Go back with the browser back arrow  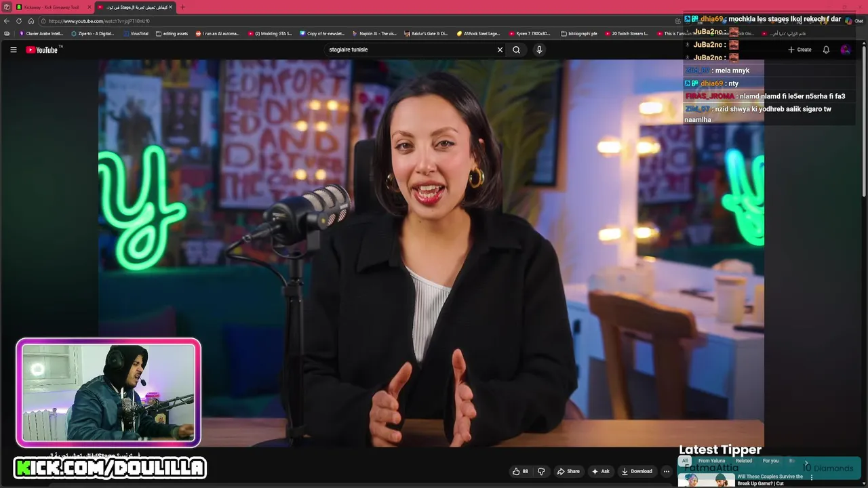click(7, 21)
